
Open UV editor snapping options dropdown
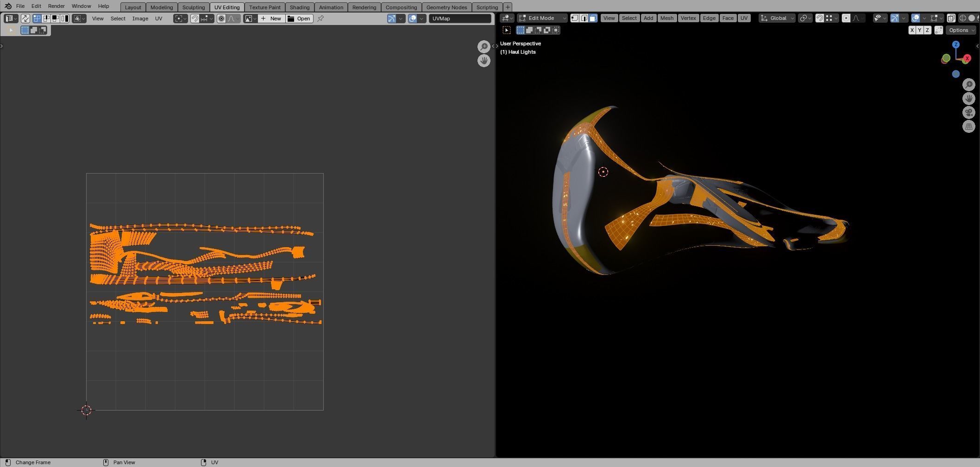point(207,19)
